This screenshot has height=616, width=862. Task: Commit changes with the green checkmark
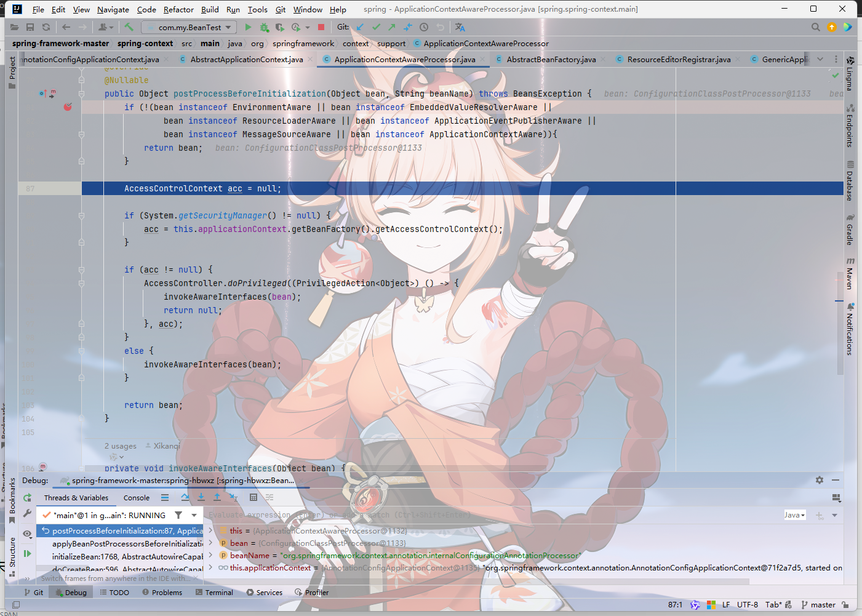point(376,27)
